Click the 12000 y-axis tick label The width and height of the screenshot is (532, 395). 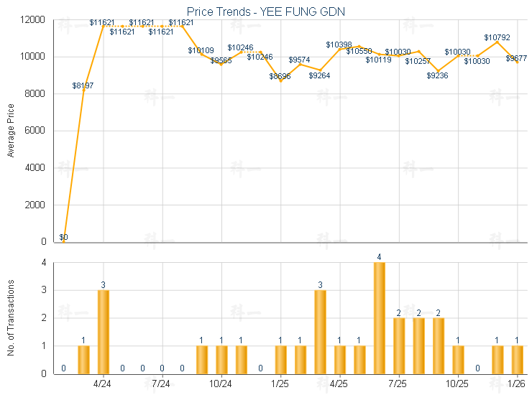(33, 19)
